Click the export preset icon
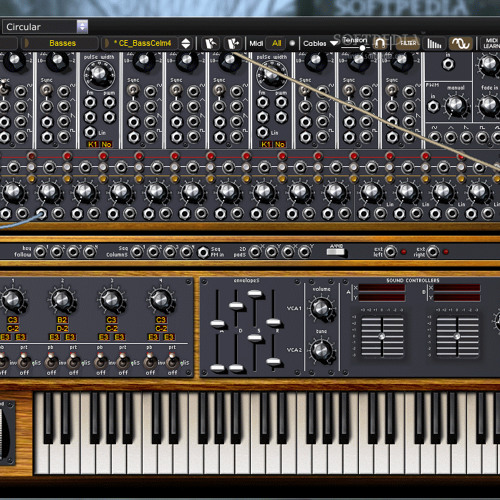This screenshot has height=500, width=500. pyautogui.click(x=233, y=43)
